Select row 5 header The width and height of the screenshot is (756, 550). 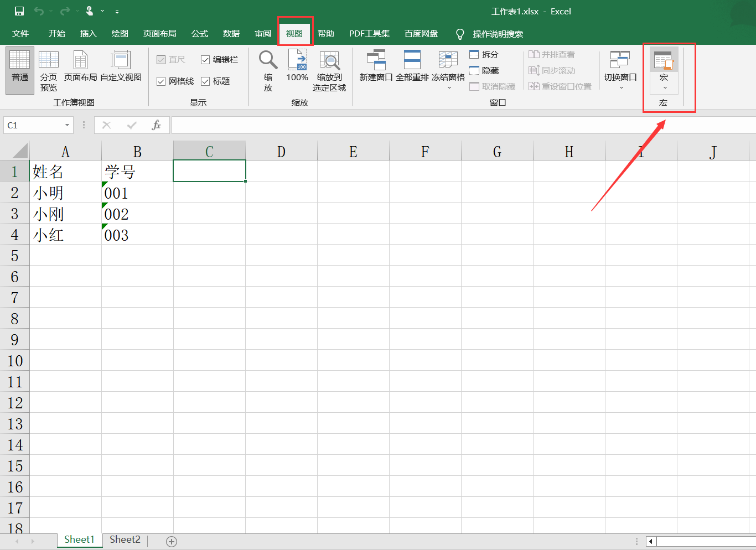tap(14, 256)
